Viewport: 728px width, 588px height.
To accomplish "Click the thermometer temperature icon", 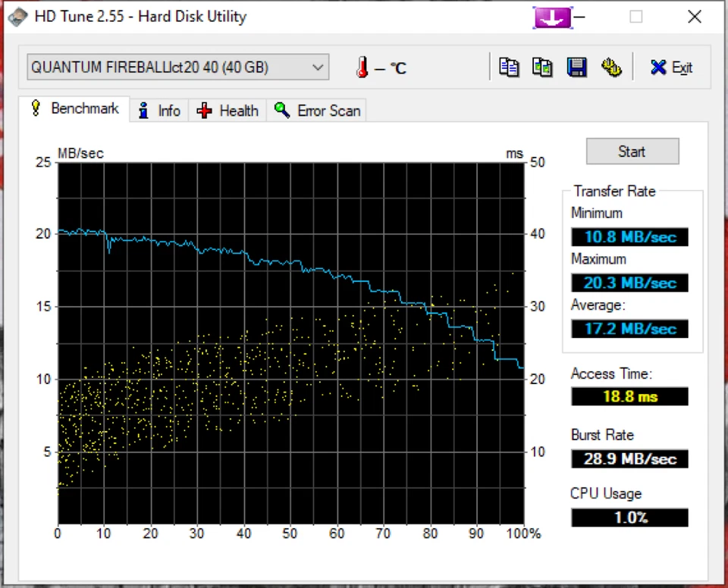I will [x=362, y=67].
